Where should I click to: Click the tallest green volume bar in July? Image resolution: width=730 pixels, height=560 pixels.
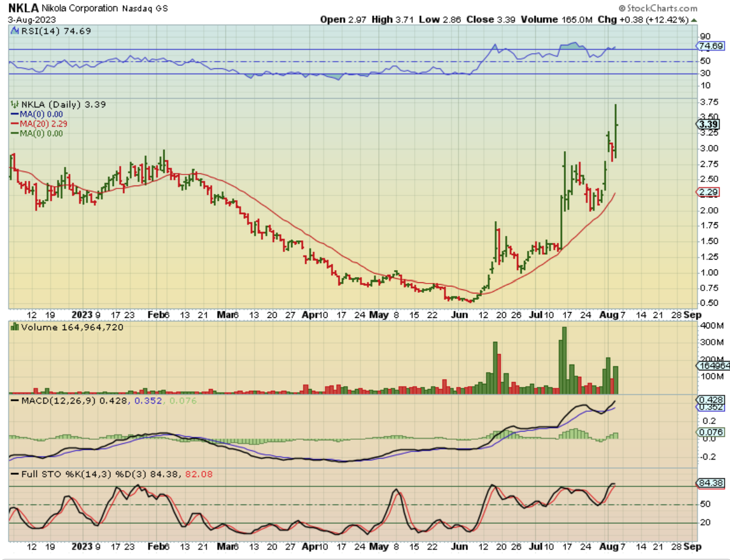pos(563,360)
